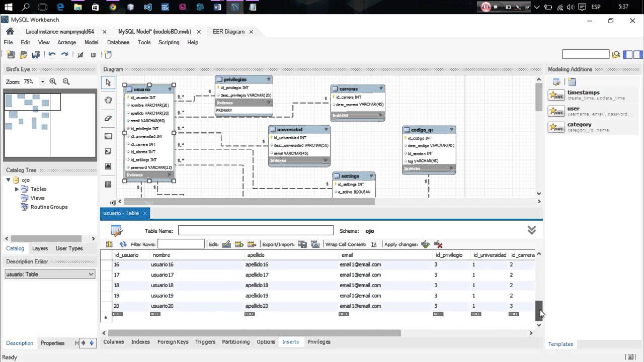Collapse the ojo schema in Catalog Tree
This screenshot has height=362, width=644.
9,180
